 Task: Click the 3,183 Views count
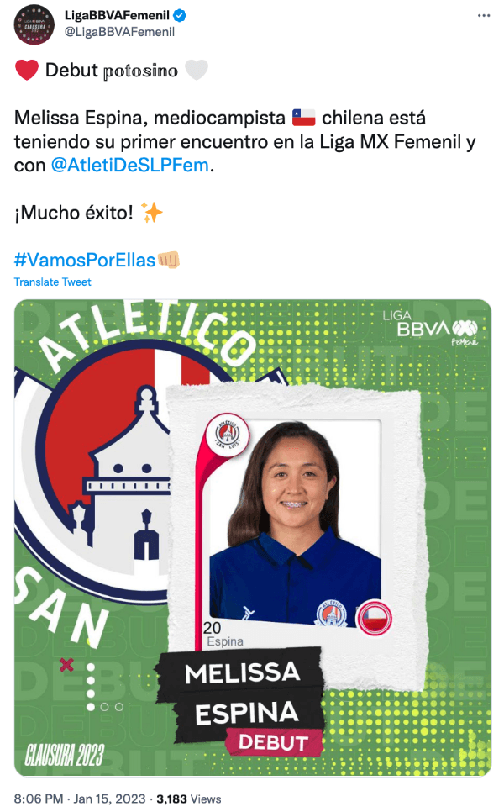click(189, 799)
